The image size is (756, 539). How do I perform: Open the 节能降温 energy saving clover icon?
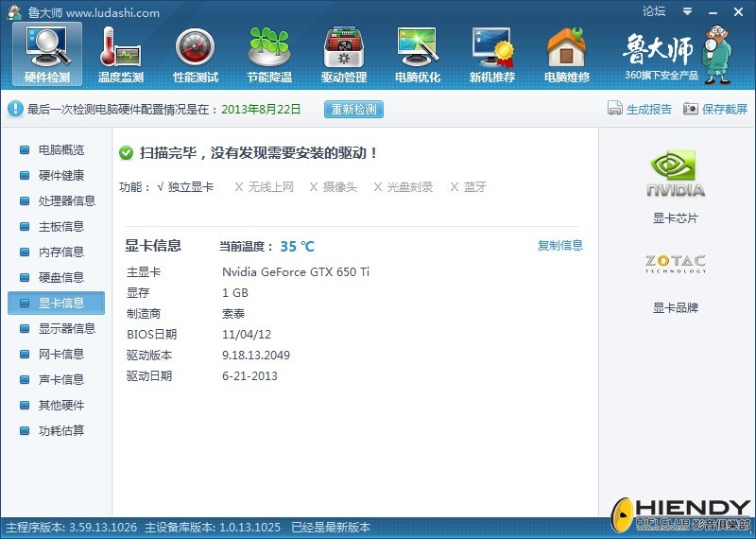[269, 54]
